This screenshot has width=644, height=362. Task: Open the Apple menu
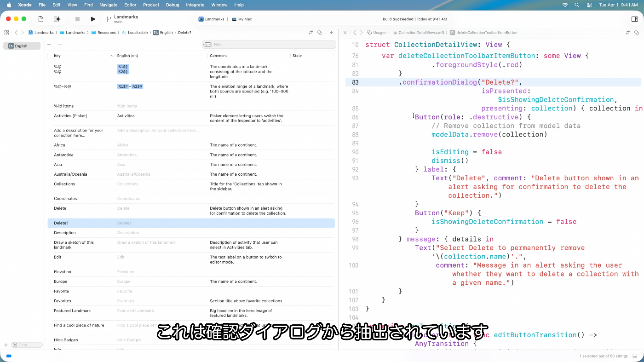(x=9, y=5)
